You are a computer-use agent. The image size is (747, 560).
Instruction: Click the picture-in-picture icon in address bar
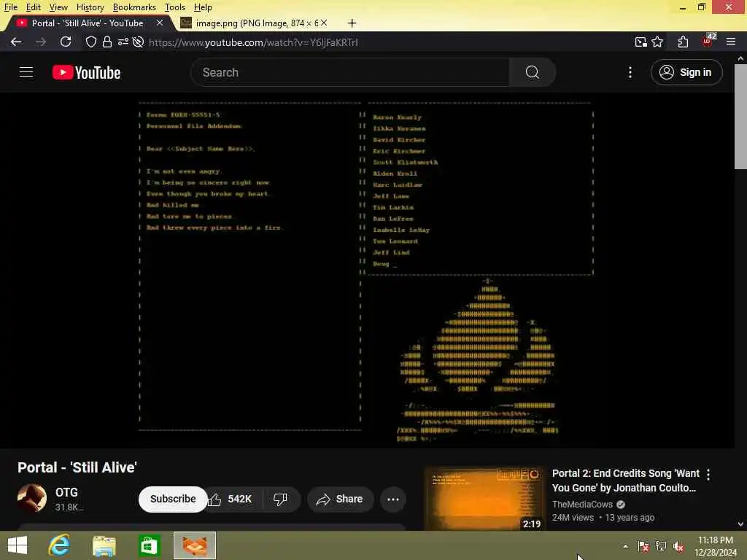(640, 42)
